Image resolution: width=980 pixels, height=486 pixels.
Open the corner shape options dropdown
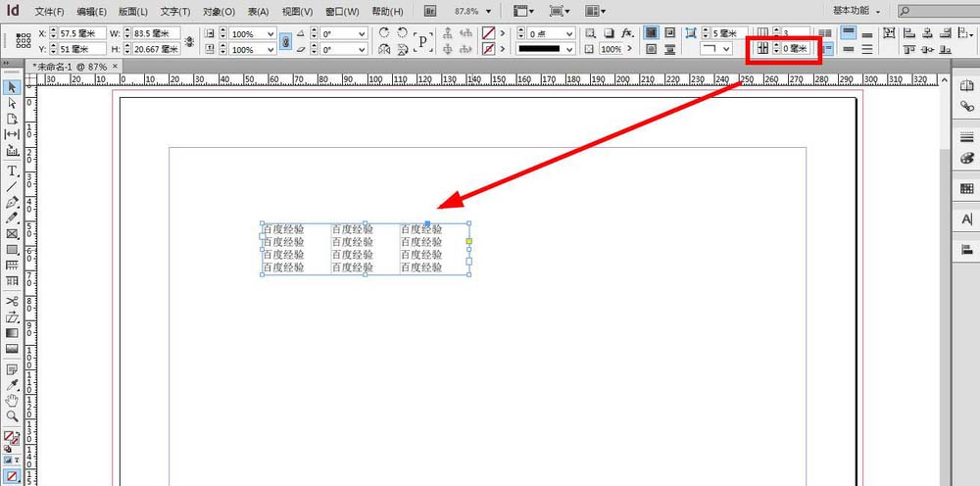[726, 49]
